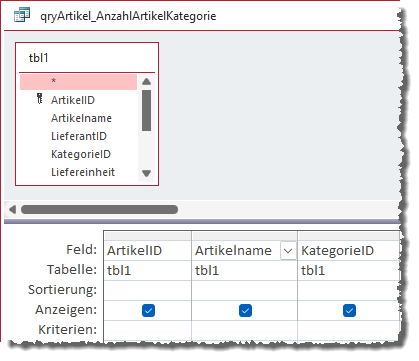Click the query icon beside qryArtikel_AnzahlArtikelKategorie

22,15
